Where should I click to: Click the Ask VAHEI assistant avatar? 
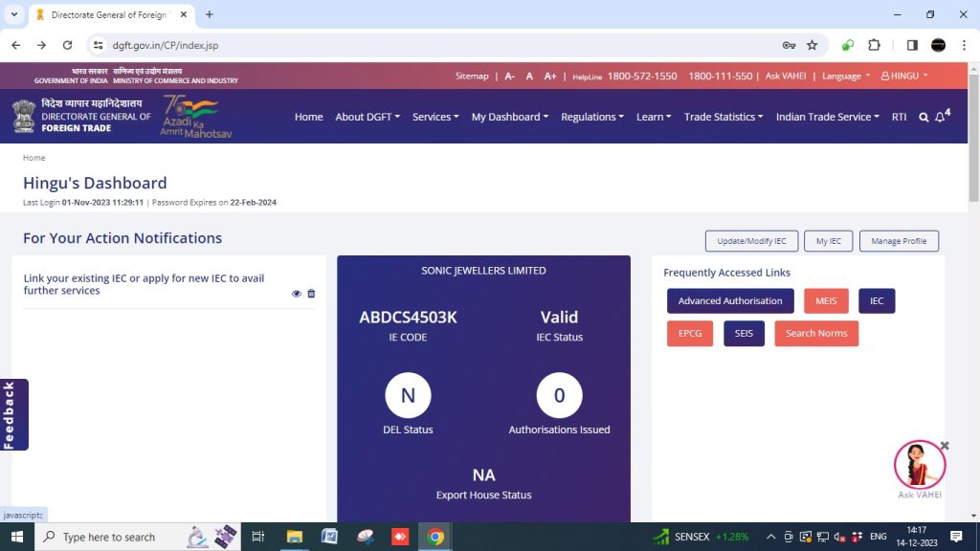919,465
